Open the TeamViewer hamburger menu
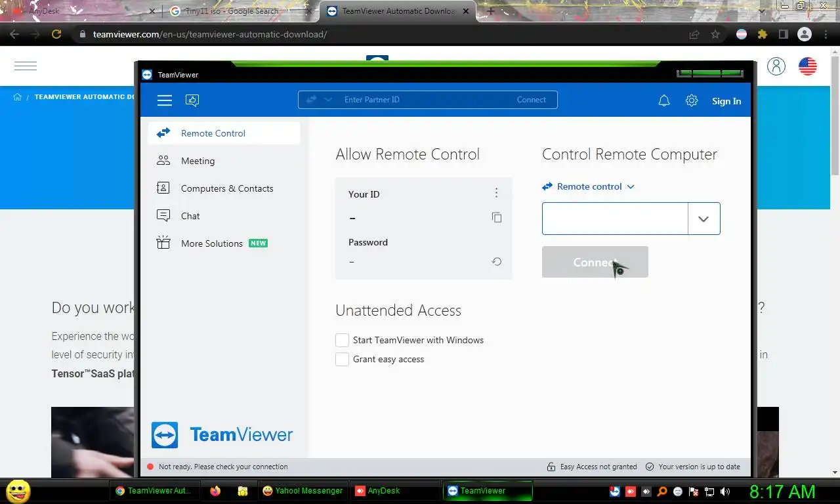 pyautogui.click(x=165, y=100)
